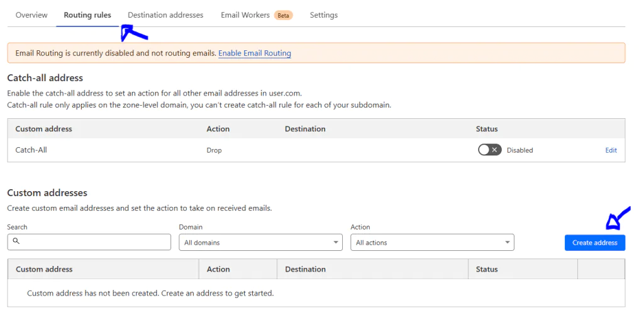Open the Settings tab
The image size is (644, 332).
tap(323, 15)
